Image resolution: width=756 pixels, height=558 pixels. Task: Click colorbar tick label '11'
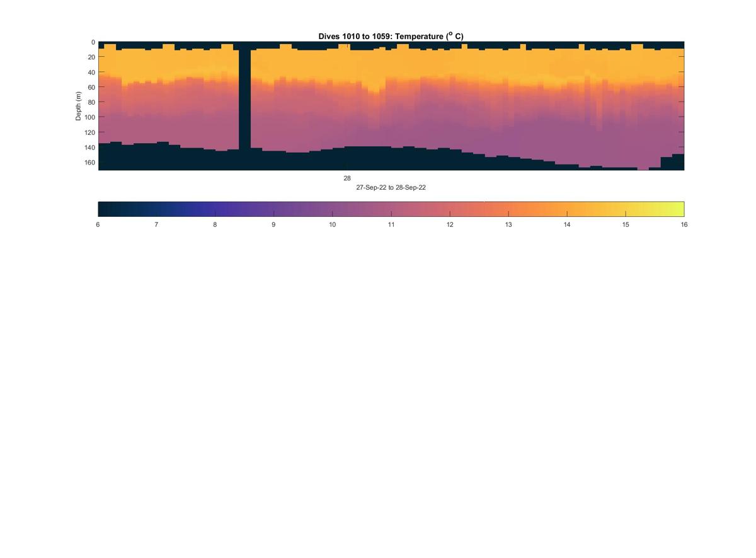point(391,224)
